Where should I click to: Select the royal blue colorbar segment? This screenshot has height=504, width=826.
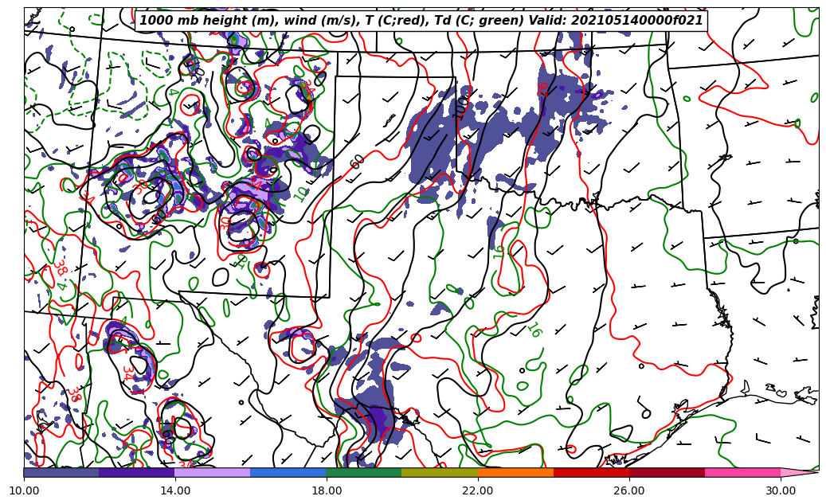click(288, 472)
